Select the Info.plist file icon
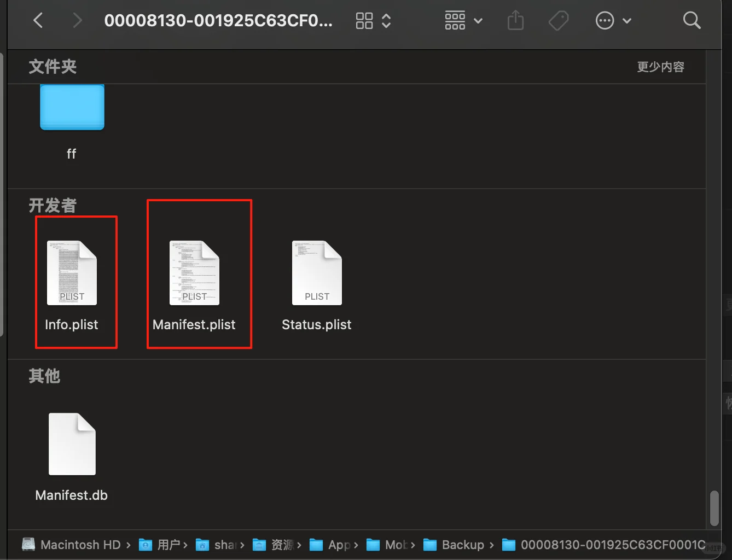Image resolution: width=732 pixels, height=560 pixels. click(72, 273)
